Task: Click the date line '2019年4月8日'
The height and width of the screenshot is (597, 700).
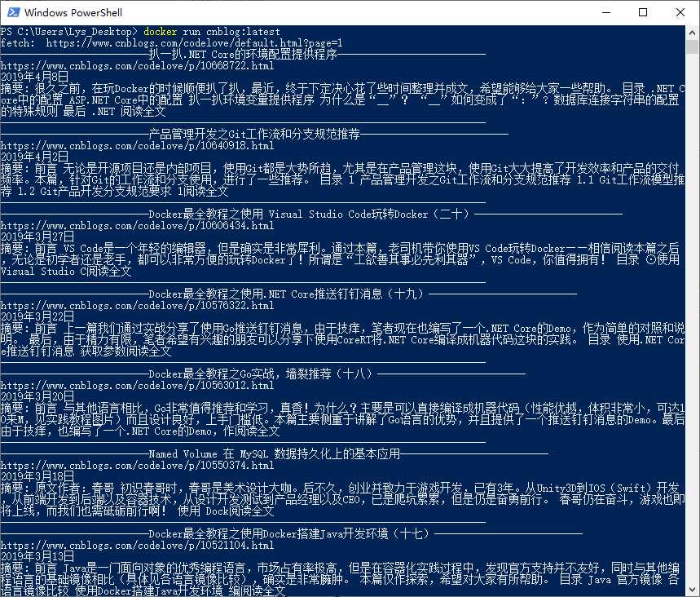Action: pyautogui.click(x=34, y=77)
